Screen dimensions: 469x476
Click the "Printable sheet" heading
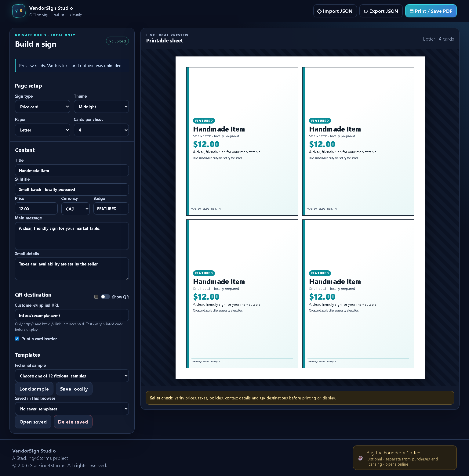[x=165, y=41]
